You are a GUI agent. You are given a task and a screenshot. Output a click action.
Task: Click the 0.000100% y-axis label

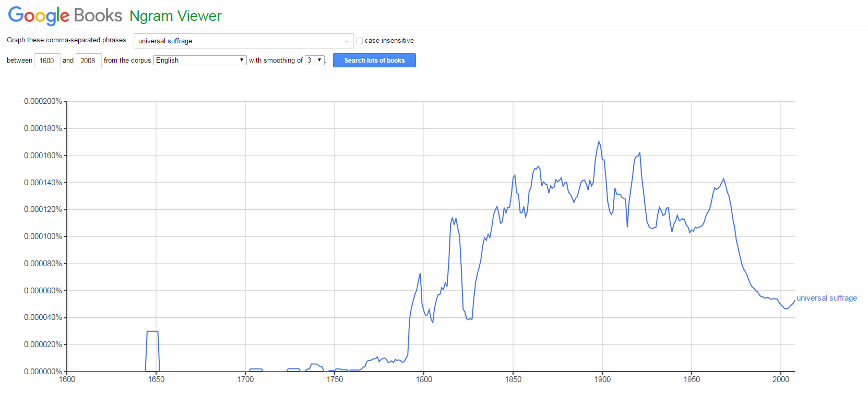[43, 236]
